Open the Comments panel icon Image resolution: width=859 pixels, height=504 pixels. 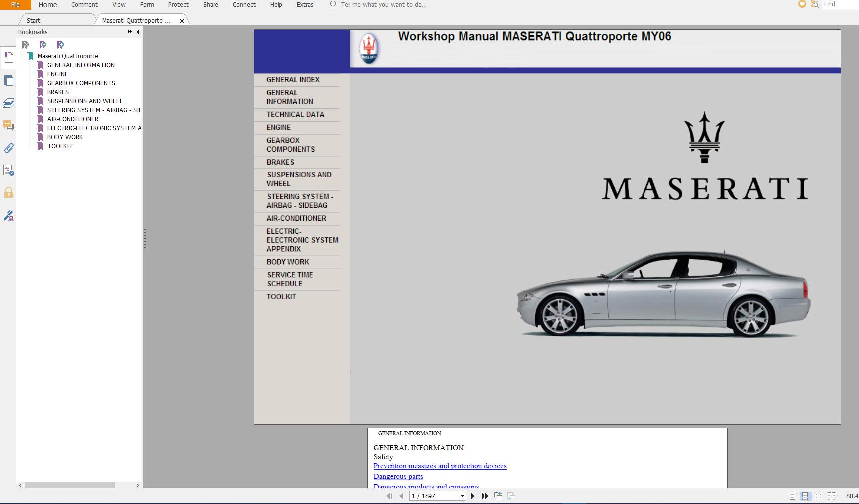click(9, 125)
